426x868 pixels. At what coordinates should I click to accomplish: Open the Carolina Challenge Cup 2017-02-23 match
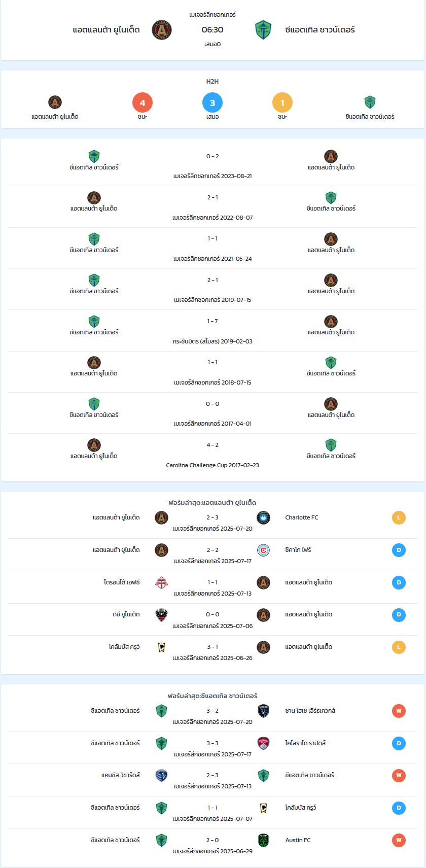212,455
